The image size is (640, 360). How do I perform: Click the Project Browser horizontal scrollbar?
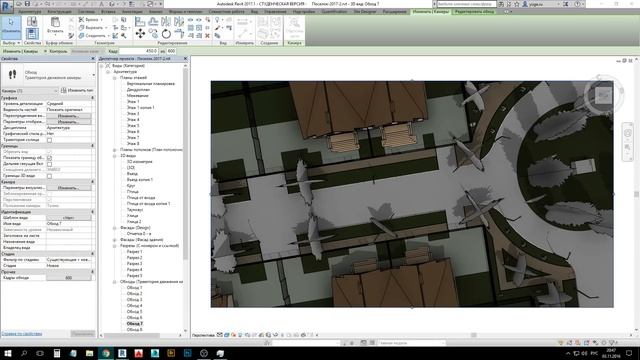(132, 336)
